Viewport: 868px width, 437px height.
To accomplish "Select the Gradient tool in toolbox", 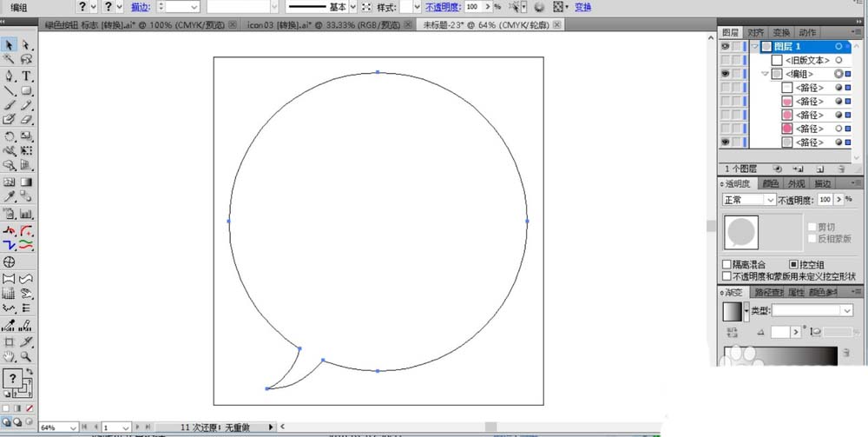I will [26, 182].
